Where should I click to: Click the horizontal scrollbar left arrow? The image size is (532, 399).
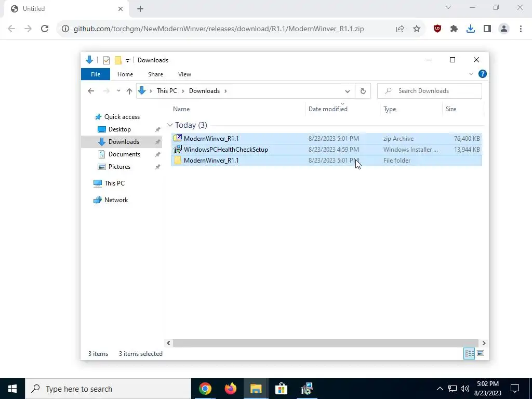point(168,343)
